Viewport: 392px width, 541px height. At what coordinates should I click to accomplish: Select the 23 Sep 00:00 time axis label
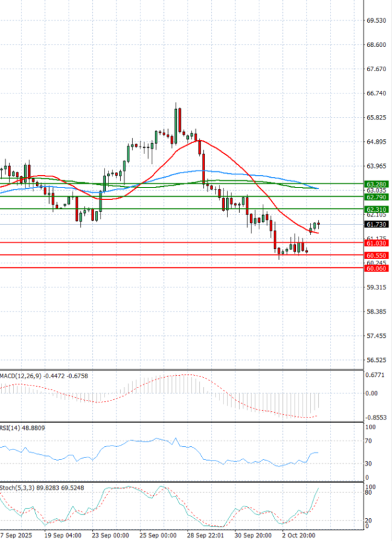point(109,534)
